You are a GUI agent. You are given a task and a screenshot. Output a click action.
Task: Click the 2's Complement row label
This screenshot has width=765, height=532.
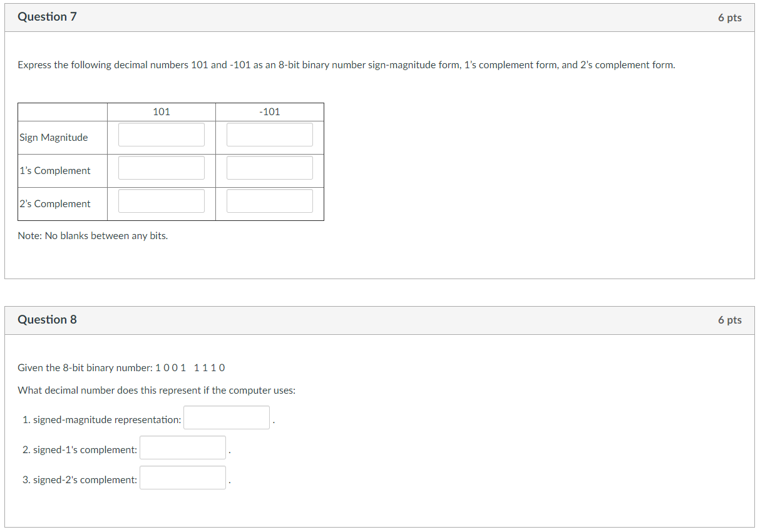click(55, 204)
